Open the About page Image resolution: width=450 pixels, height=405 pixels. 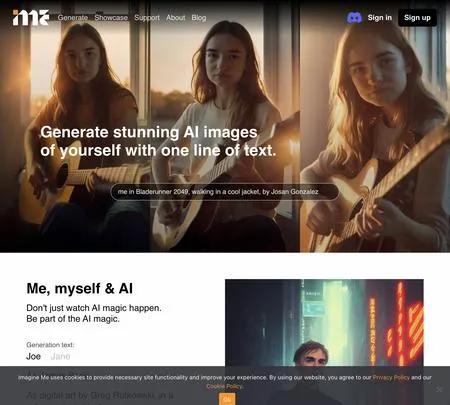(x=176, y=18)
